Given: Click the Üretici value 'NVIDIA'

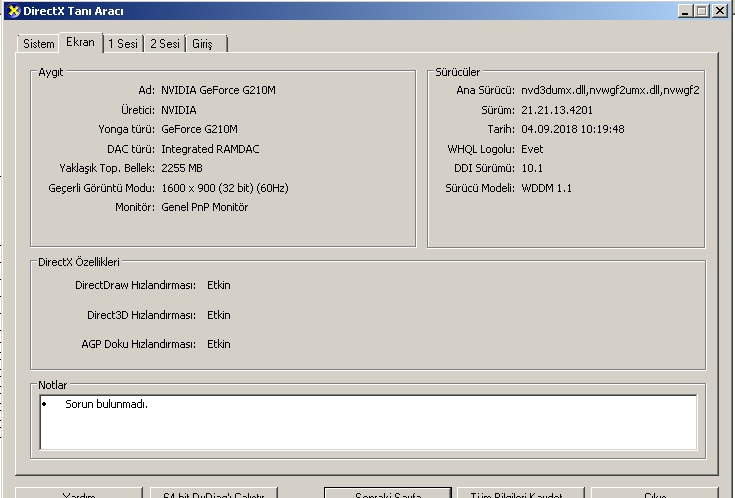Looking at the screenshot, I should (x=179, y=110).
